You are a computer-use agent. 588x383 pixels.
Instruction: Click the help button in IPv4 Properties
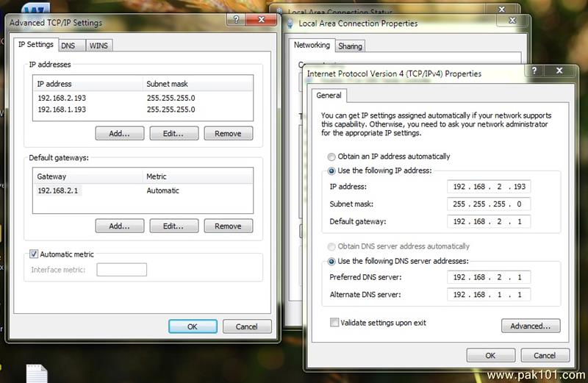[534, 72]
